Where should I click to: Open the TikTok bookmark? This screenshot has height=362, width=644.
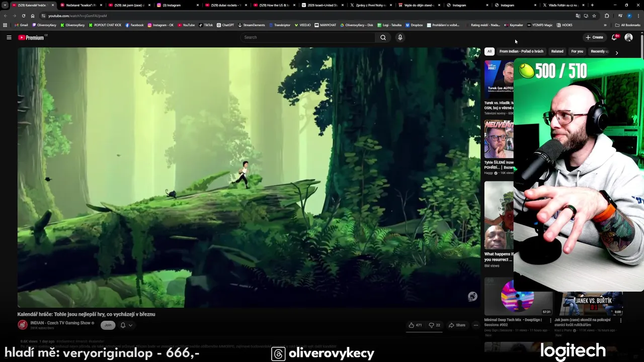tap(206, 25)
